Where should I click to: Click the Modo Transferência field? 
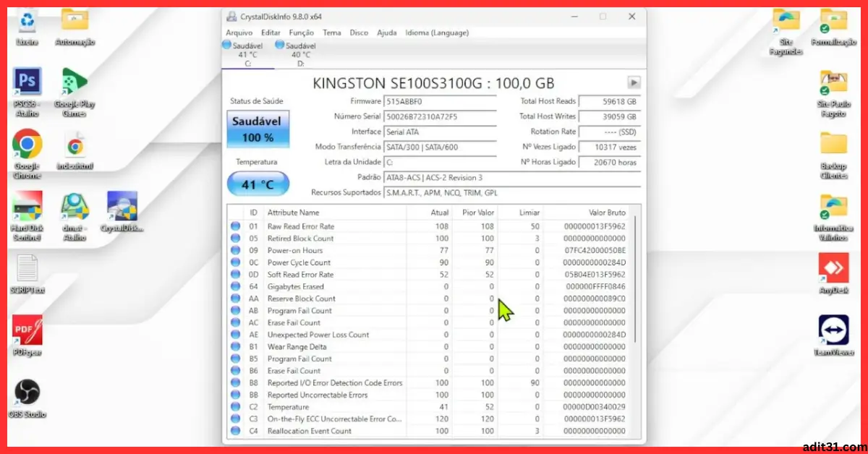441,147
